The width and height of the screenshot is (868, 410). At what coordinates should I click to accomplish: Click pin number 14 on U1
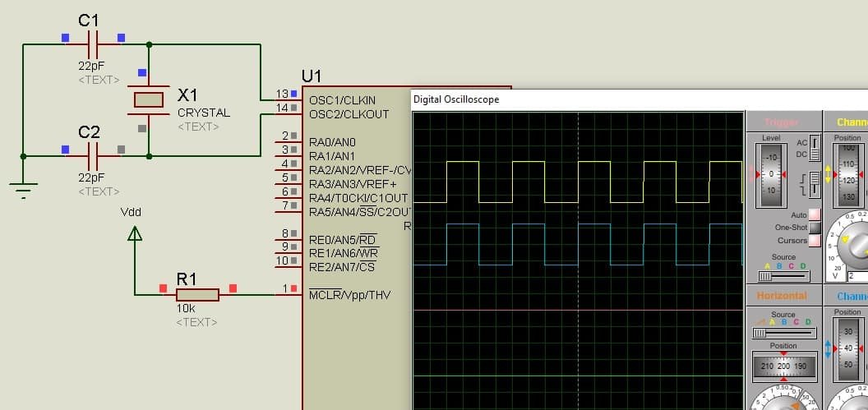pos(282,108)
